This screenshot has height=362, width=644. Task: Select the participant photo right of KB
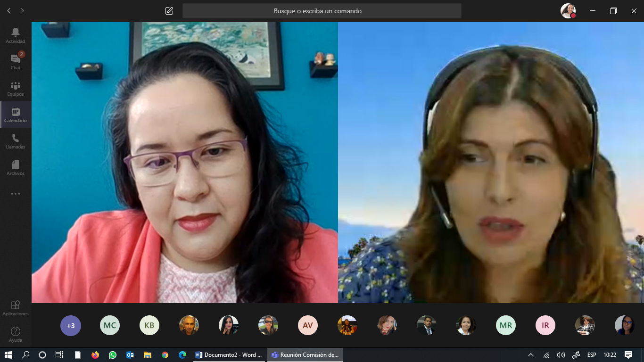pyautogui.click(x=189, y=325)
